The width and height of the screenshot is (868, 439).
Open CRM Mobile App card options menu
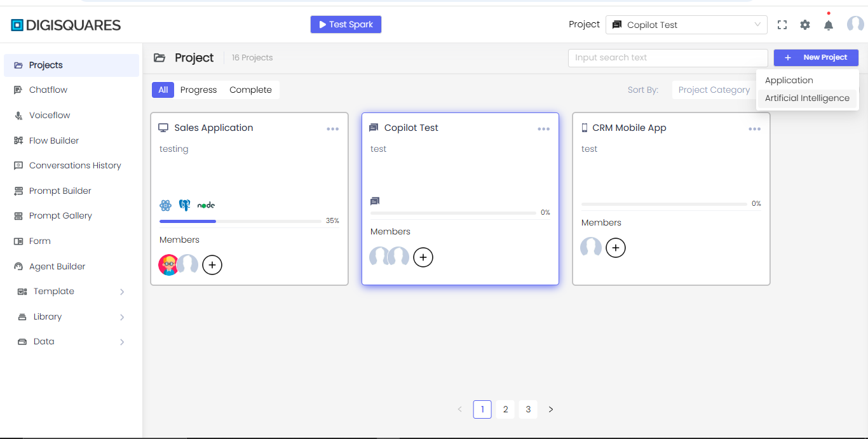coord(755,129)
